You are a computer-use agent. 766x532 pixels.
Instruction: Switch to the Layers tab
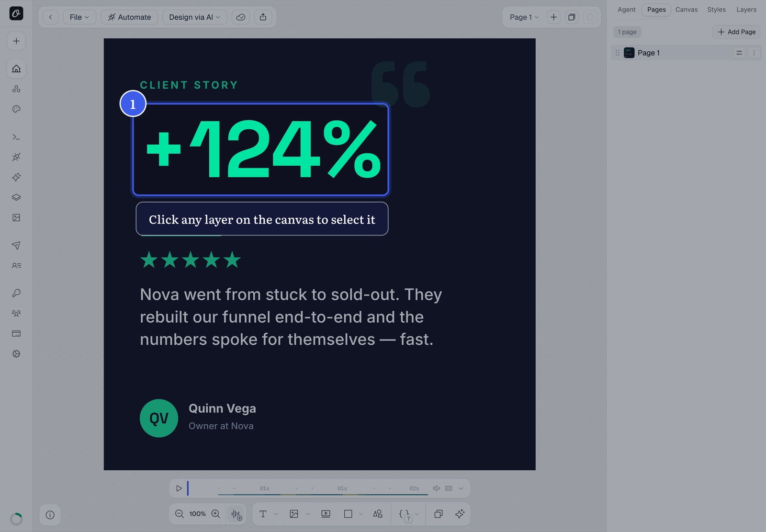[746, 10]
